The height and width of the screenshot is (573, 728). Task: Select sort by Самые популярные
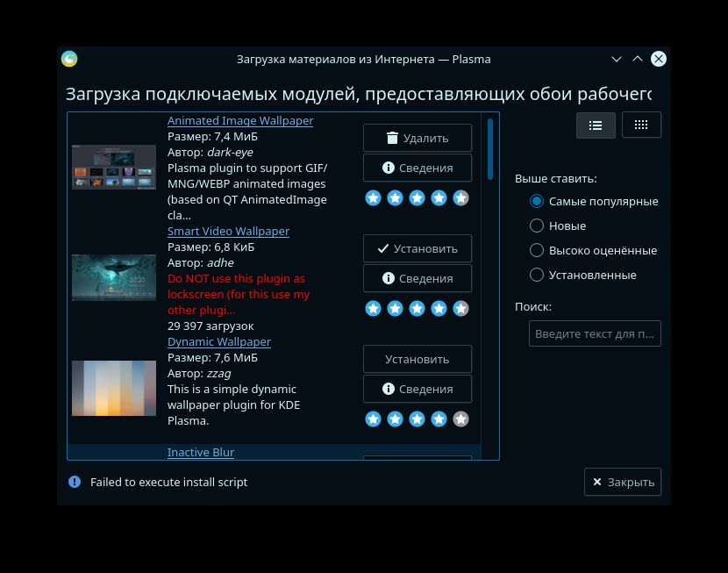[x=594, y=202]
